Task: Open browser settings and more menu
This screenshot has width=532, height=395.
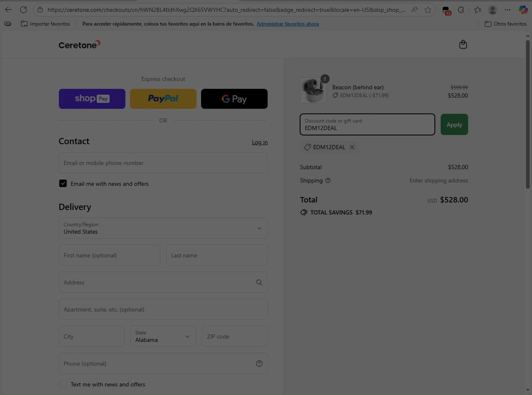Action: point(508,10)
